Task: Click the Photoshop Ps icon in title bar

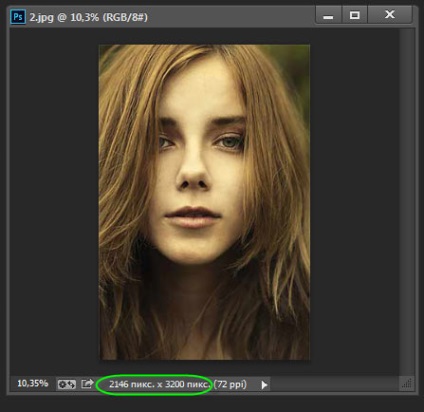Action: pos(18,17)
